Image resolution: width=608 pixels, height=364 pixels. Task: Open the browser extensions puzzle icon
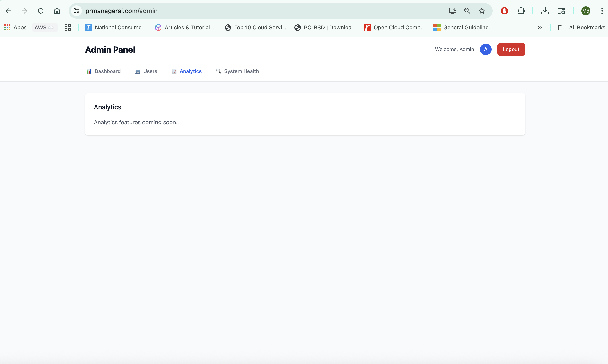click(x=521, y=11)
